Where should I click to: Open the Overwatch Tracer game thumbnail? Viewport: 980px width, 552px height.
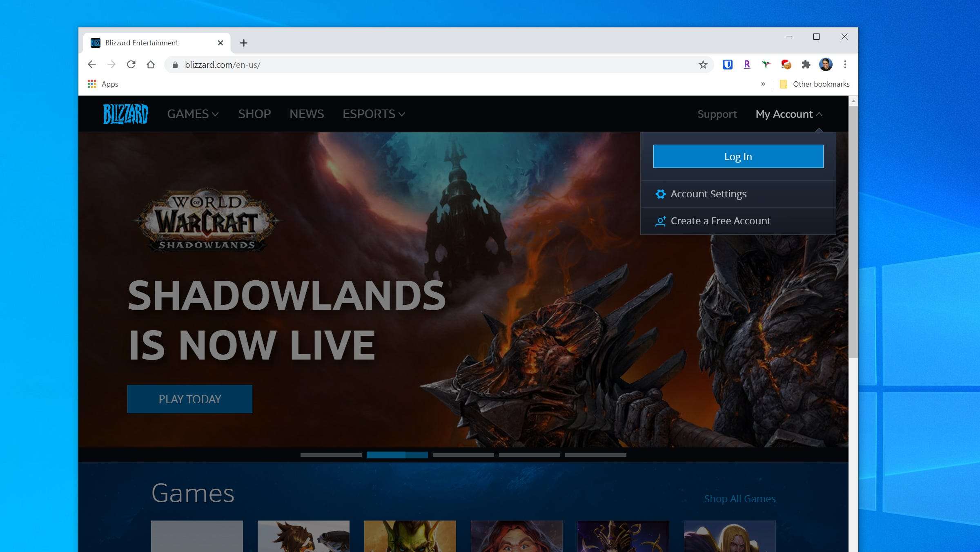[x=303, y=536]
